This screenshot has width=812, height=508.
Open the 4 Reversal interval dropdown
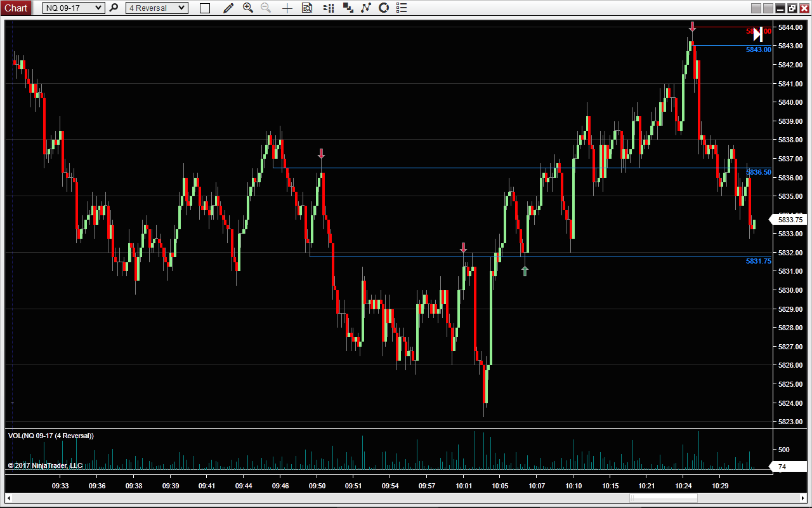coord(157,8)
